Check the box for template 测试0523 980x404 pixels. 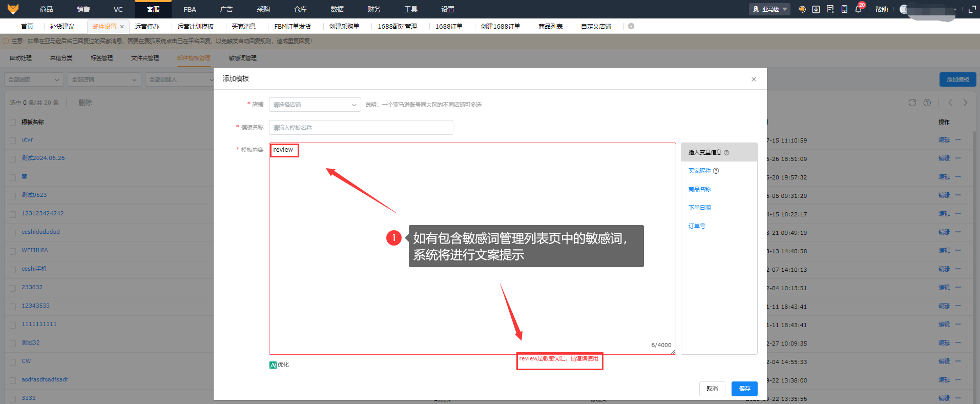[13, 196]
